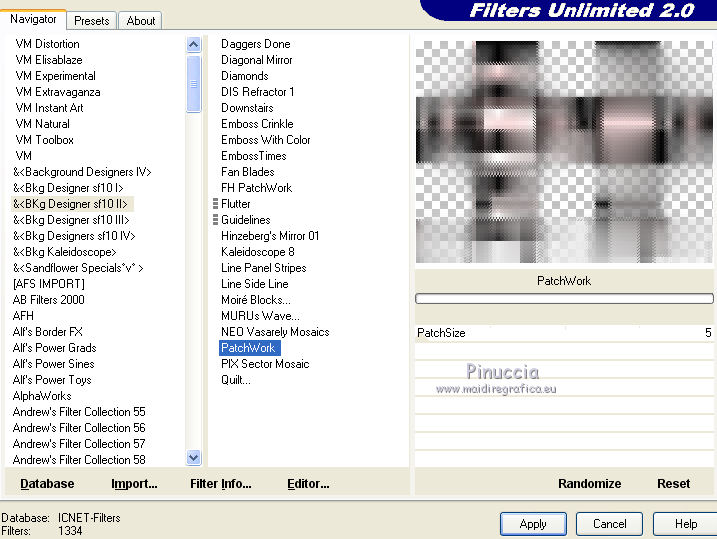Select &<Bkg Designers sf10 IV> category
The height and width of the screenshot is (539, 717).
[x=74, y=236]
